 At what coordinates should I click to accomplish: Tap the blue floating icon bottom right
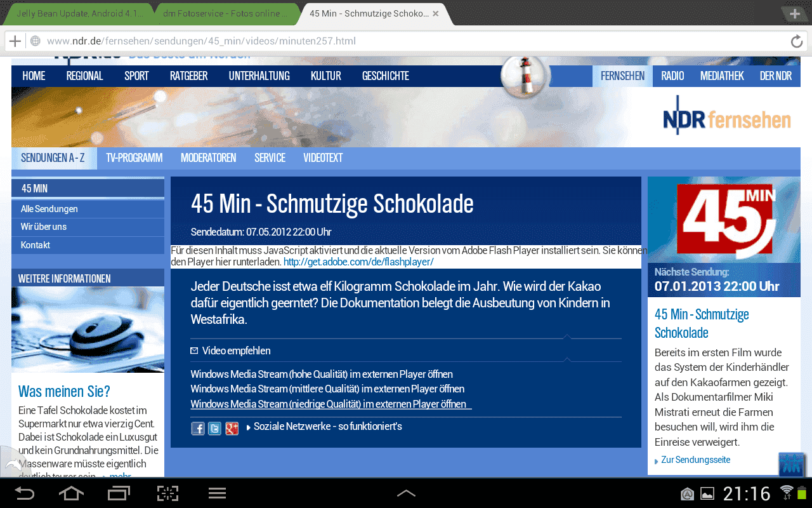(x=792, y=464)
